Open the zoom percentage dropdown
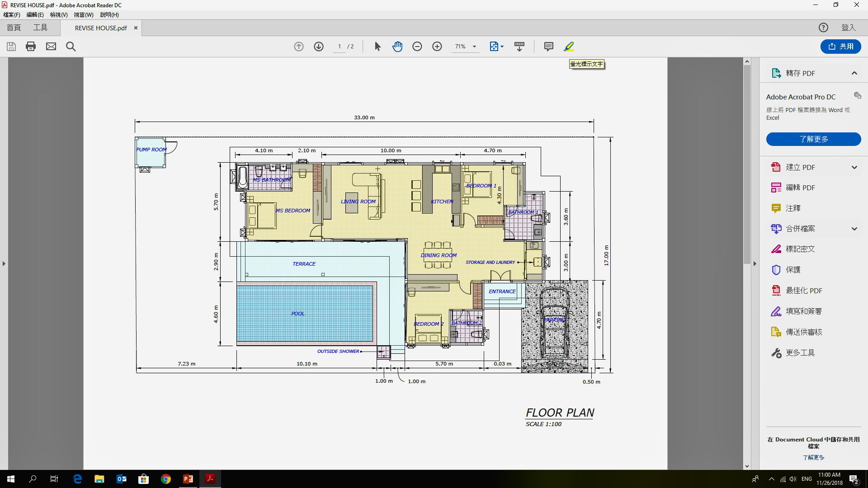The width and height of the screenshot is (868, 488). tap(474, 47)
